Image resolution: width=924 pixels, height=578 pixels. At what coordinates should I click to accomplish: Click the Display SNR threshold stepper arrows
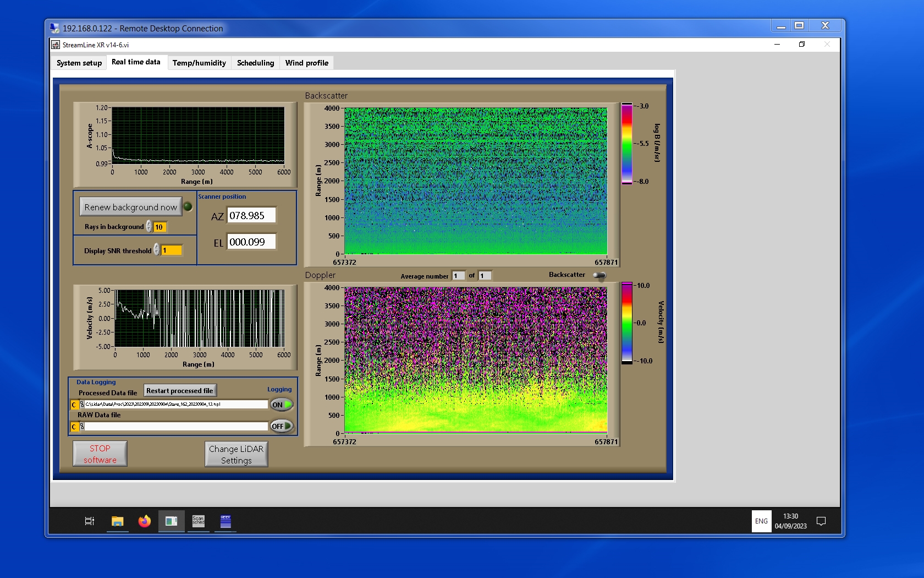(x=157, y=250)
